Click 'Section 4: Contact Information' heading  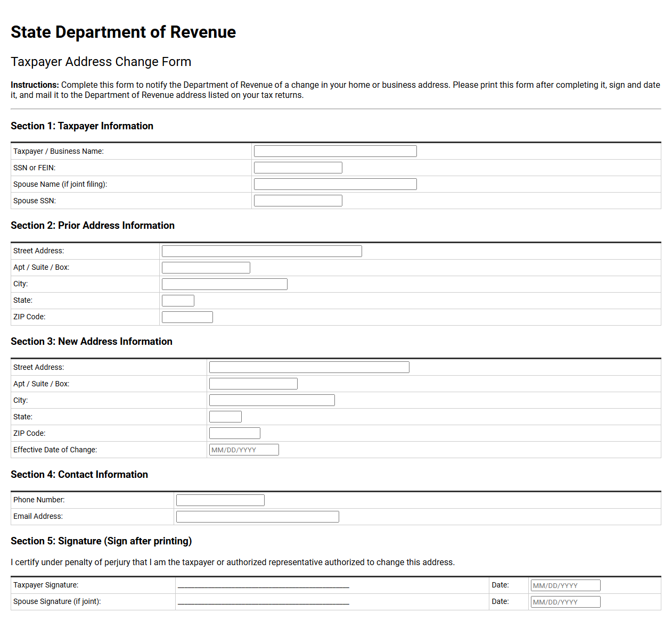coord(79,475)
